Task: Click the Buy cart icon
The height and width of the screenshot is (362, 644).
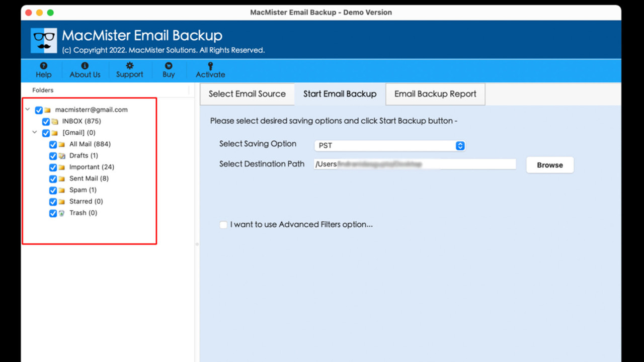Action: pos(169,66)
